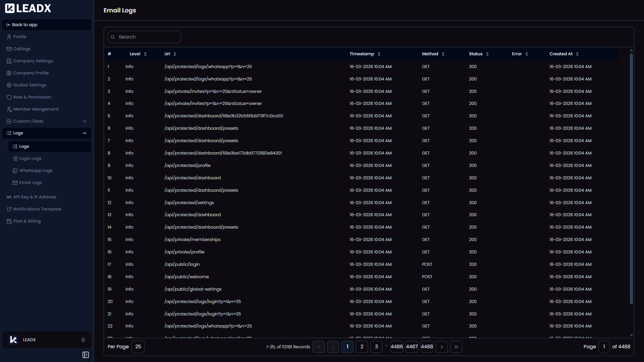
Task: Click the API Key & IP Address icon
Action: pyautogui.click(x=9, y=197)
